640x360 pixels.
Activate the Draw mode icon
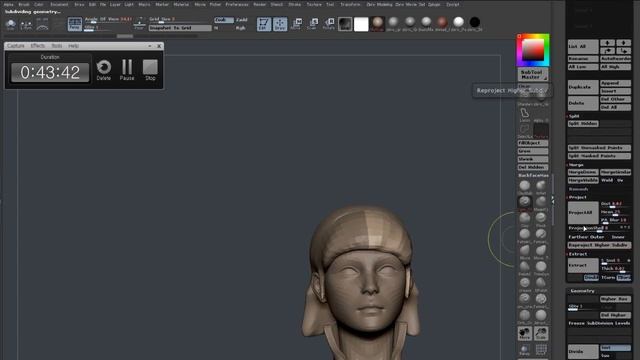(x=280, y=24)
